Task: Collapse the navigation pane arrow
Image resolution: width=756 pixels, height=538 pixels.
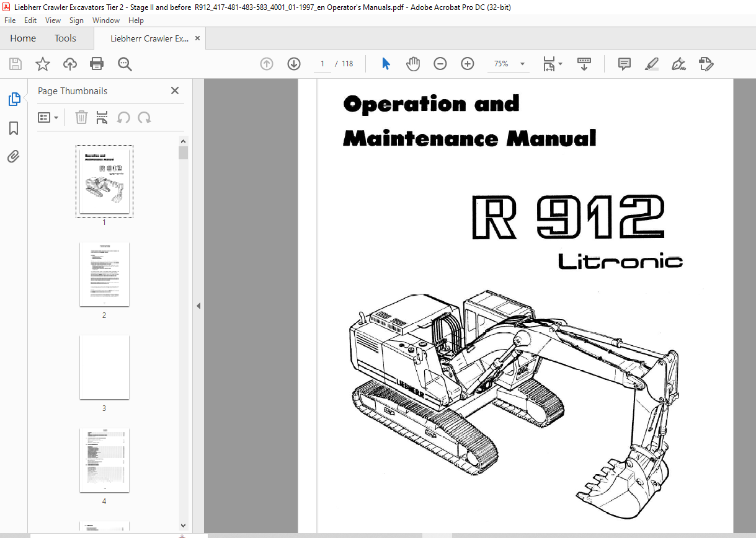Action: click(x=198, y=306)
